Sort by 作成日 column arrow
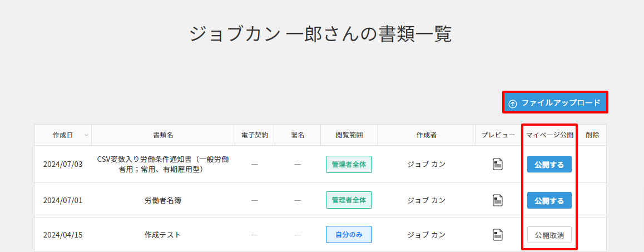Viewport: 644px width, 252px height. (86, 135)
